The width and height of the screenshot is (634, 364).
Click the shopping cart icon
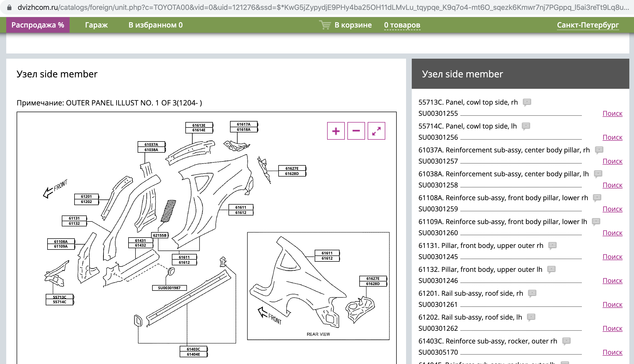pyautogui.click(x=325, y=25)
